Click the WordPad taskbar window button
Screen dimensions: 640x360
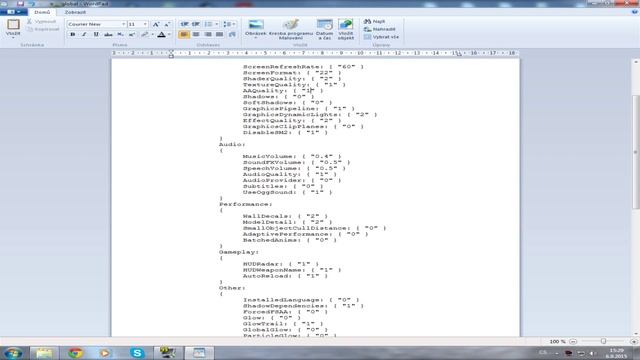199,353
